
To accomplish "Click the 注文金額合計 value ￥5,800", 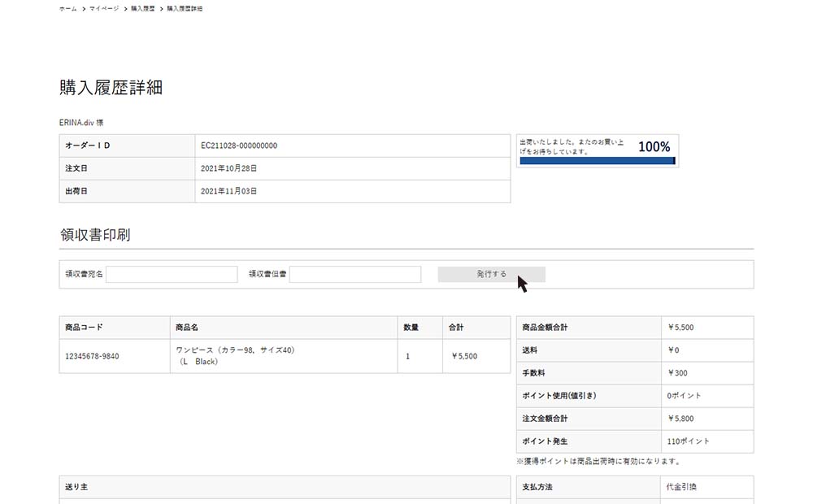I will coord(680,419).
